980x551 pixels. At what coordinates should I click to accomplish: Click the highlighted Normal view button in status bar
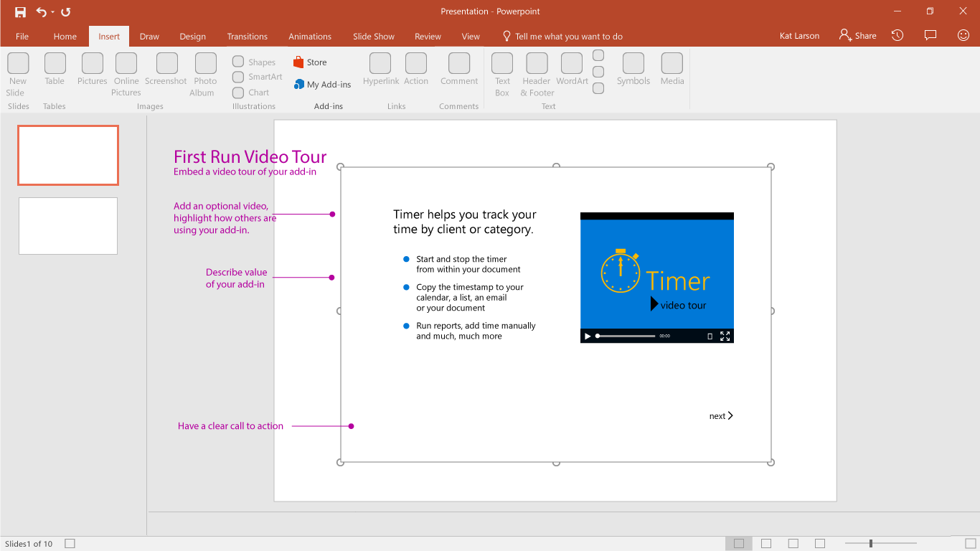pyautogui.click(x=739, y=544)
